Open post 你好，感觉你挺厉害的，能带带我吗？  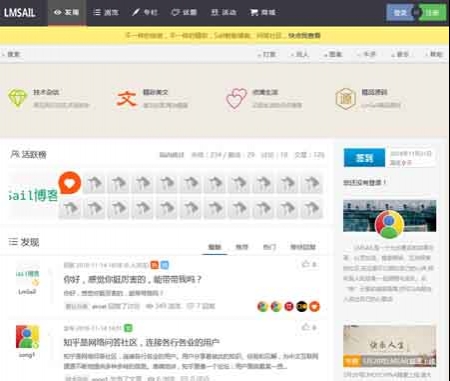pos(133,279)
